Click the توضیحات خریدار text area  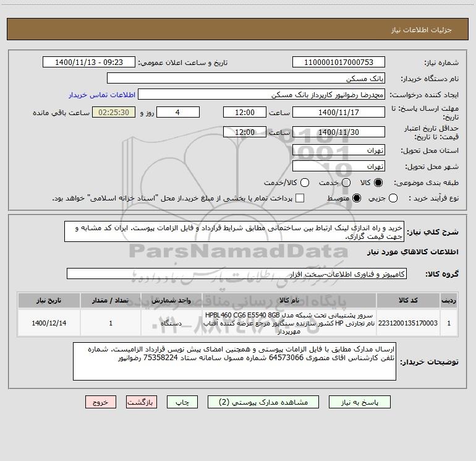pyautogui.click(x=234, y=361)
